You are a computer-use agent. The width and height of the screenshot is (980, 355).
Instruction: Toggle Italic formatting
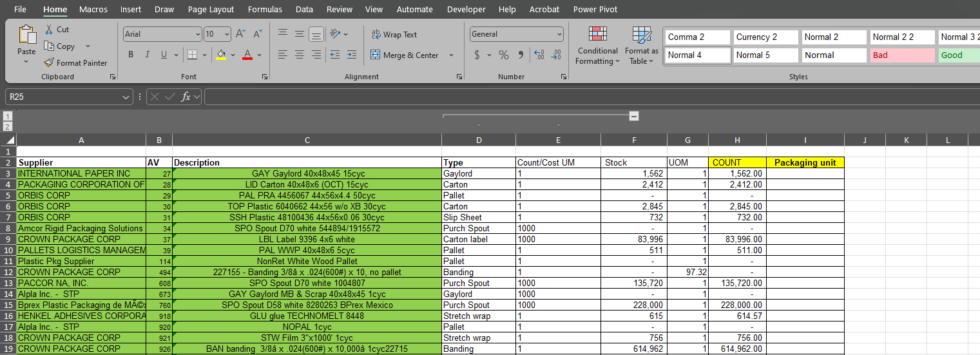pos(147,55)
